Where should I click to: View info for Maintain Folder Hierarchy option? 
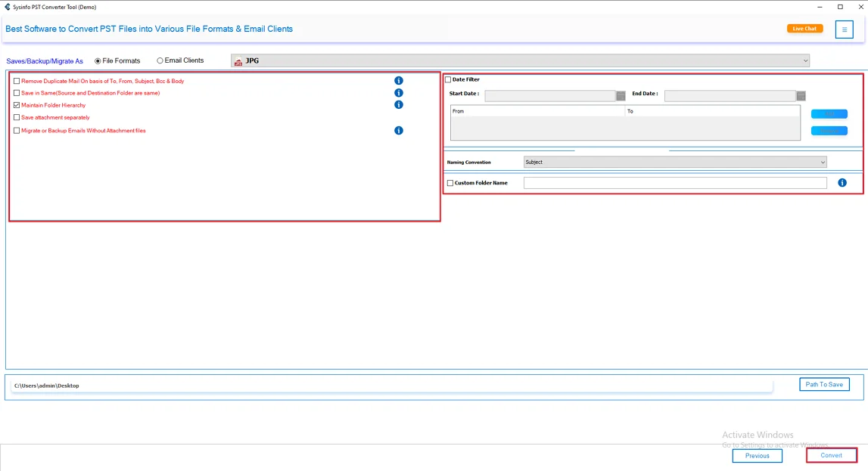tap(399, 104)
